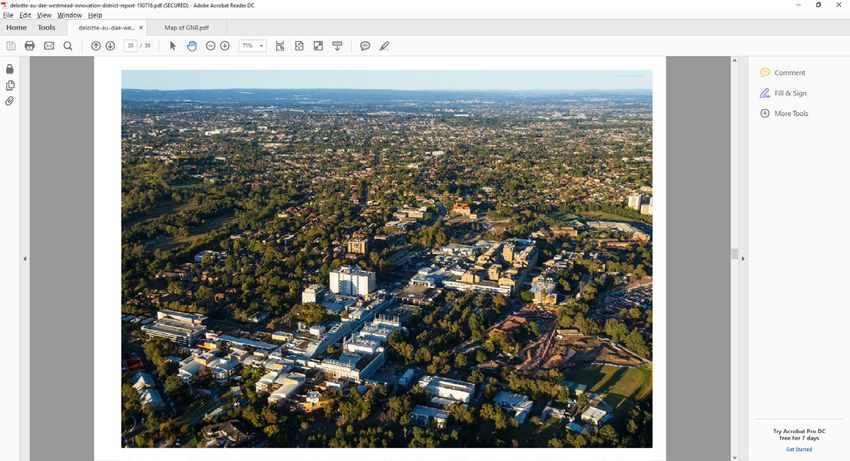The height and width of the screenshot is (461, 850).
Task: Click the fit width scrolling icon
Action: (280, 46)
